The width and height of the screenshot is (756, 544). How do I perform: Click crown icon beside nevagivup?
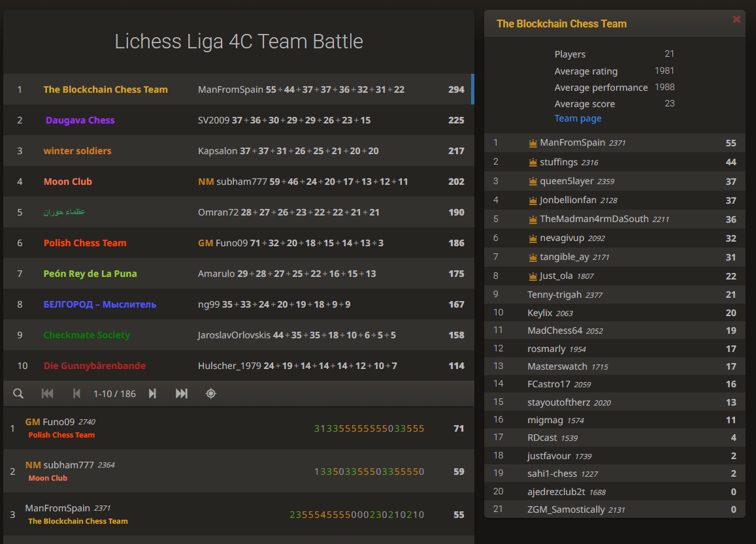tap(533, 238)
